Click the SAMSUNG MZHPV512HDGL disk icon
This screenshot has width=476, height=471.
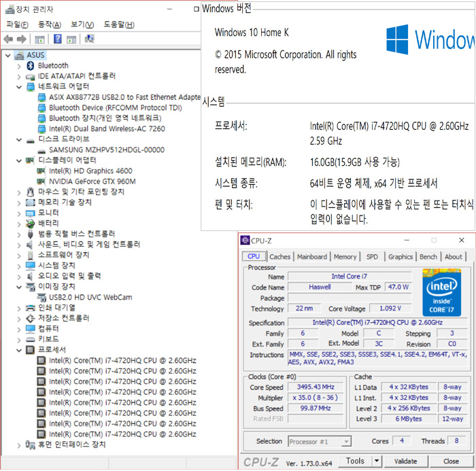[x=41, y=150]
